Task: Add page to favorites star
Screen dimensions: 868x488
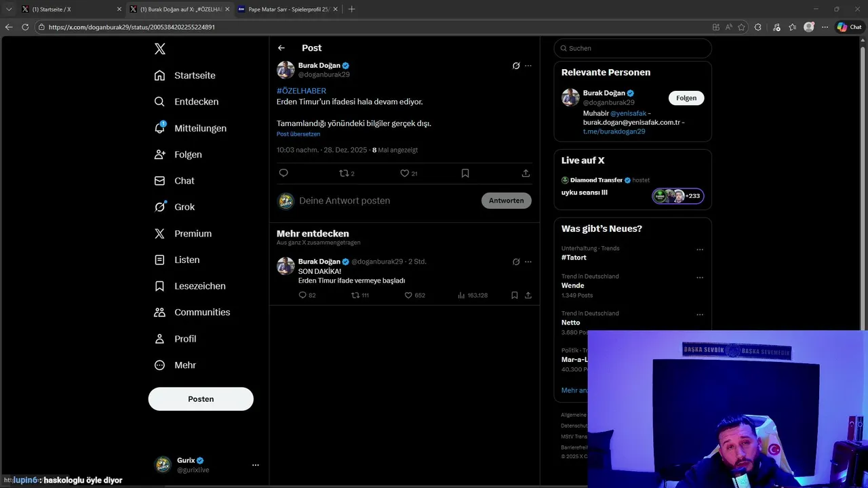Action: (741, 27)
